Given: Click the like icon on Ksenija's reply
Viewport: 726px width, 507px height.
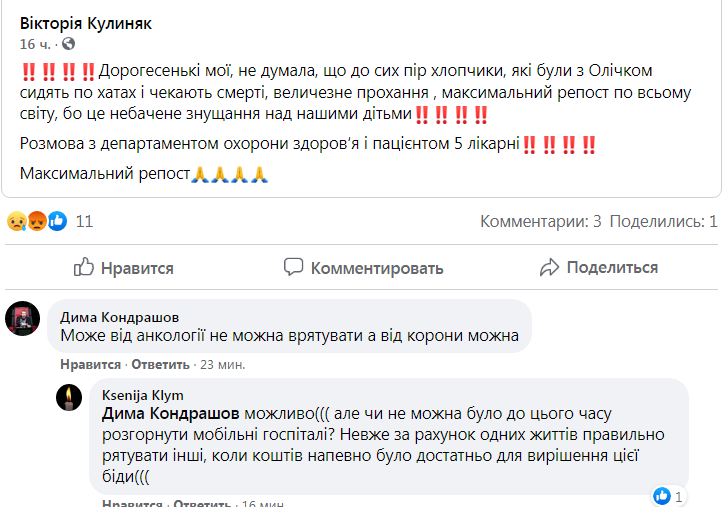Looking at the screenshot, I should point(661,496).
